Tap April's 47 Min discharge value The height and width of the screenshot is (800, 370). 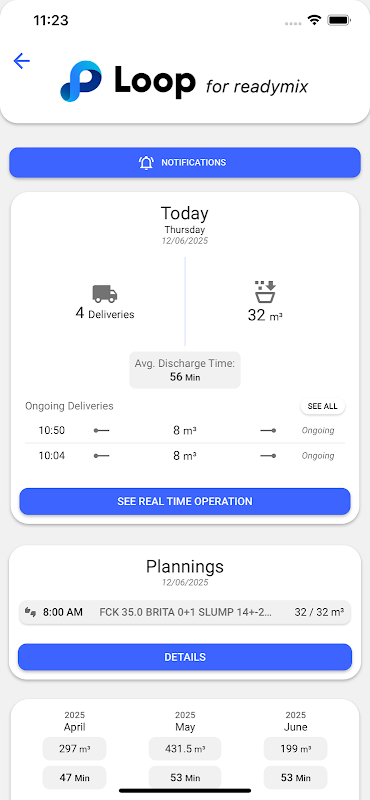coord(75,778)
